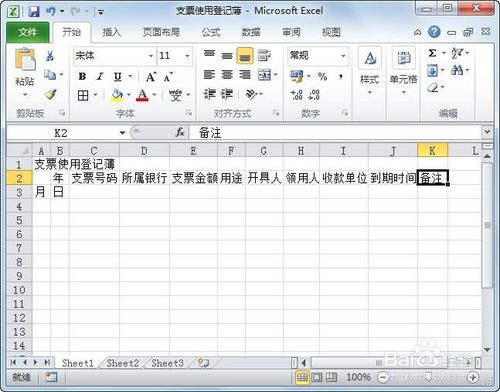Switch to the 页面布局 tab
Image resolution: width=500 pixels, height=392 pixels.
[x=161, y=32]
